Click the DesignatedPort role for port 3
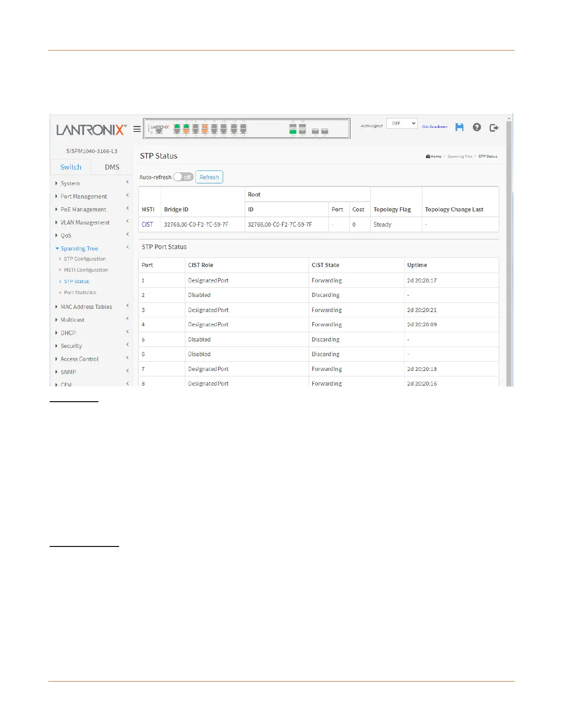 point(208,310)
